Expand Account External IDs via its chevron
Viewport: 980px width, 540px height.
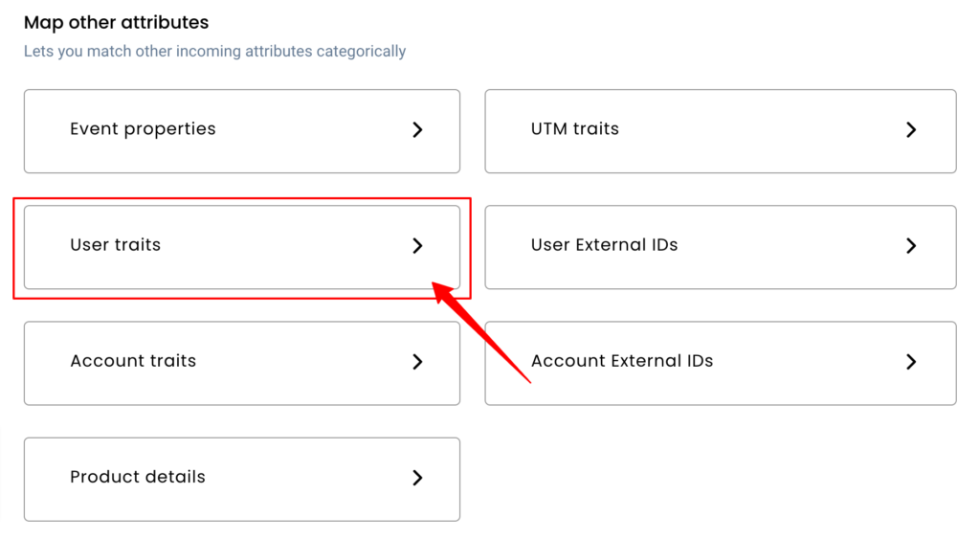911,362
